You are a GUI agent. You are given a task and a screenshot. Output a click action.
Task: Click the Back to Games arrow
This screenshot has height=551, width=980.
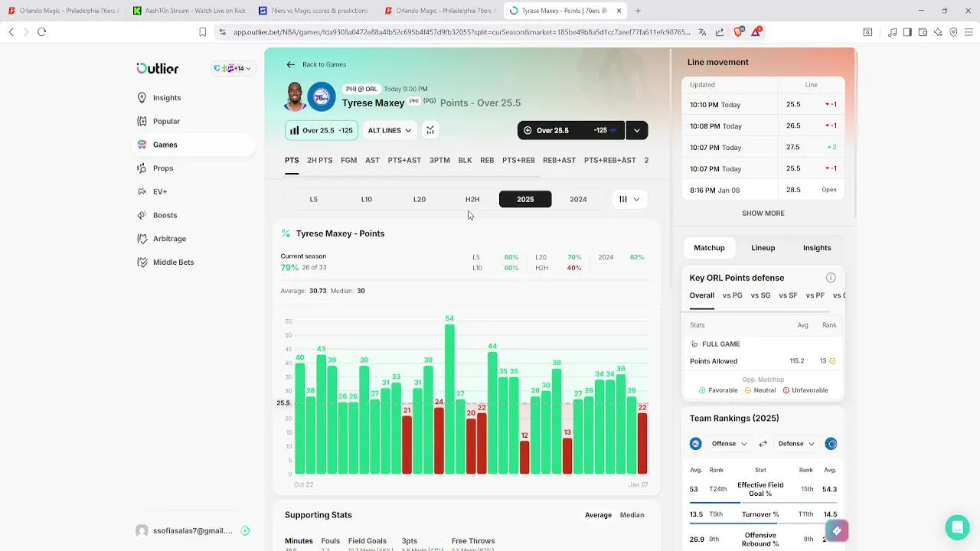pyautogui.click(x=290, y=64)
